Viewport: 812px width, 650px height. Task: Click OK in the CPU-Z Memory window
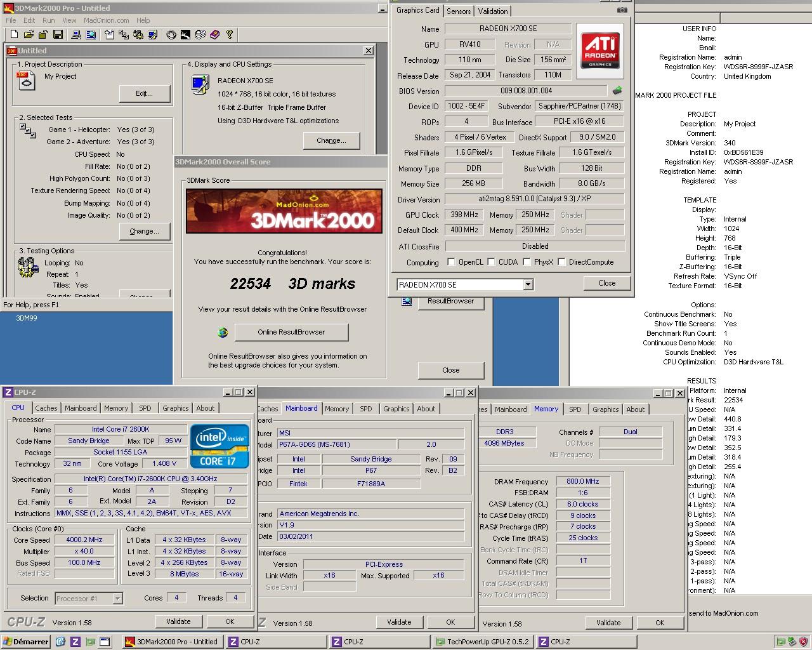pos(660,623)
